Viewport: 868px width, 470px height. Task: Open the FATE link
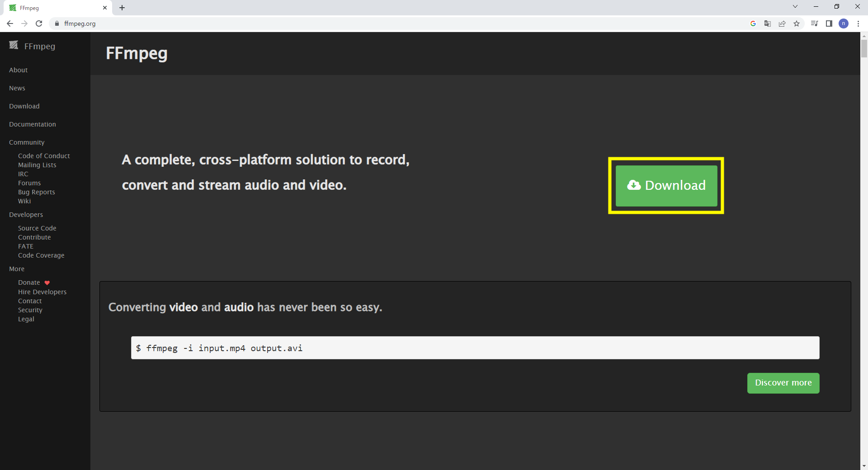coord(26,246)
